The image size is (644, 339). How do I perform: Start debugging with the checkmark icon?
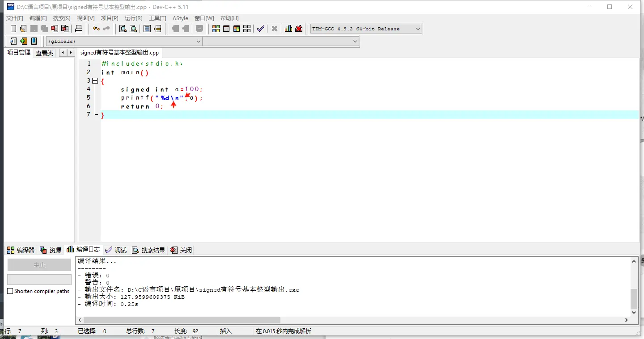coord(260,28)
